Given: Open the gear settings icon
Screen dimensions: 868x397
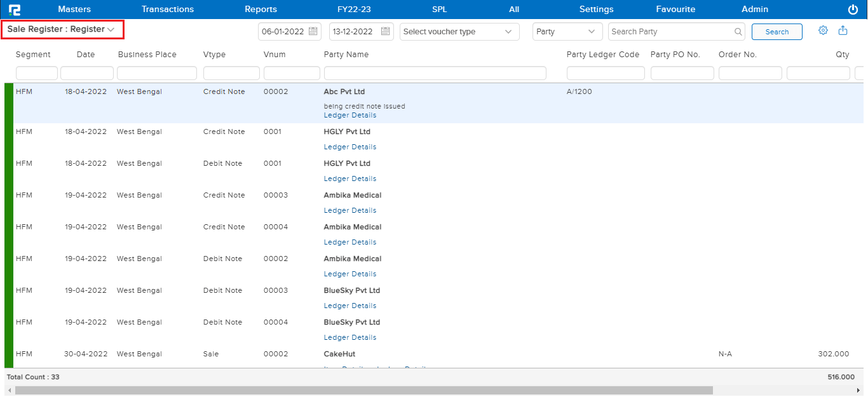Looking at the screenshot, I should [823, 30].
